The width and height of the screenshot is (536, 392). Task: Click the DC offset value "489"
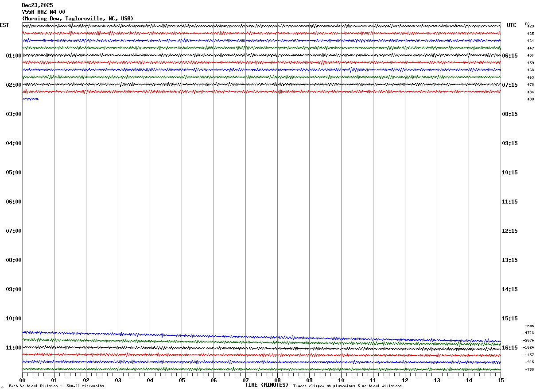tap(530, 99)
